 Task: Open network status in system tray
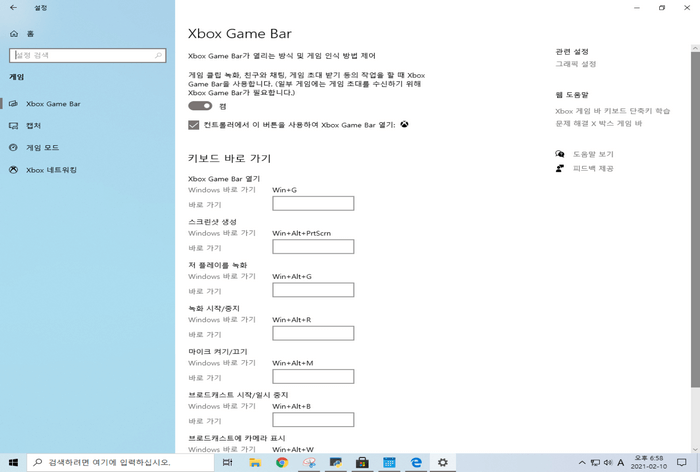pyautogui.click(x=595, y=463)
